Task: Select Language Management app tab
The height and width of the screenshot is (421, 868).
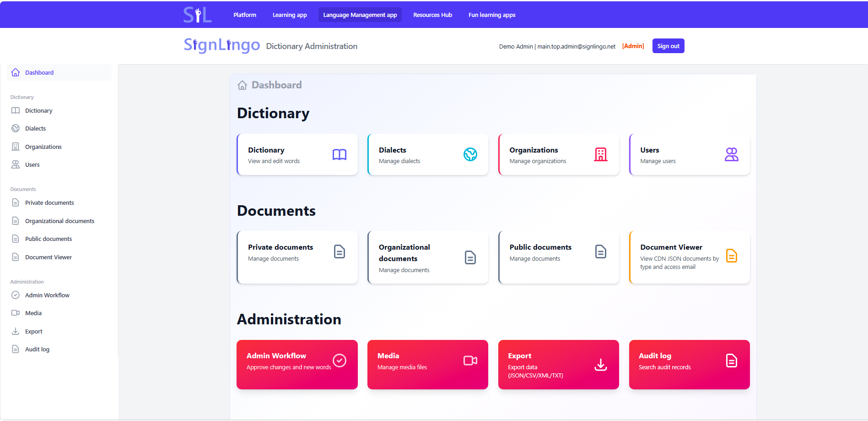Action: tap(360, 15)
